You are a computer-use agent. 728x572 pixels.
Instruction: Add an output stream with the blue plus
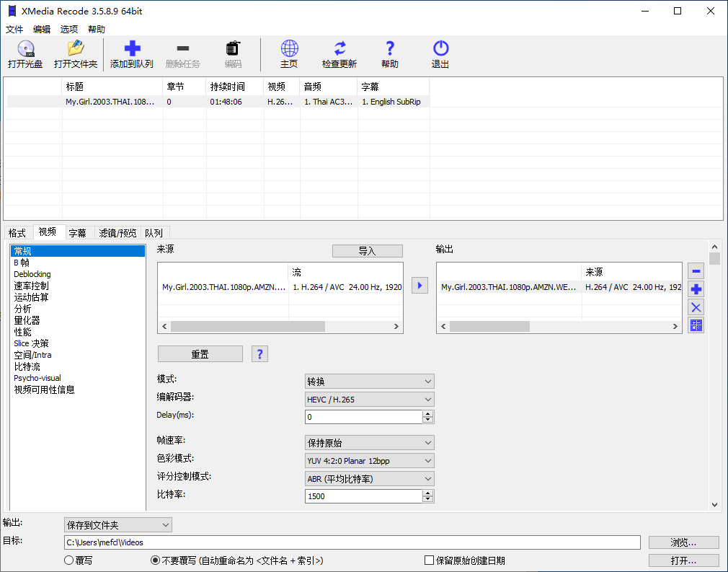[x=695, y=289]
